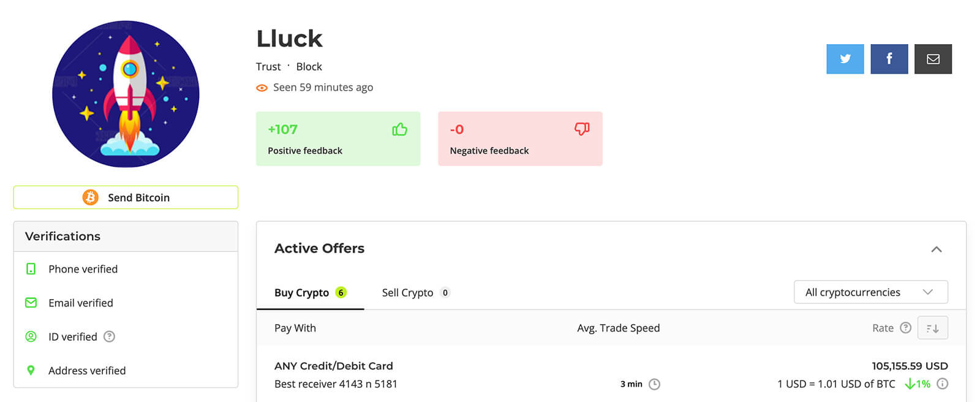Share profile on Facebook
The height and width of the screenshot is (402, 980).
tap(889, 59)
